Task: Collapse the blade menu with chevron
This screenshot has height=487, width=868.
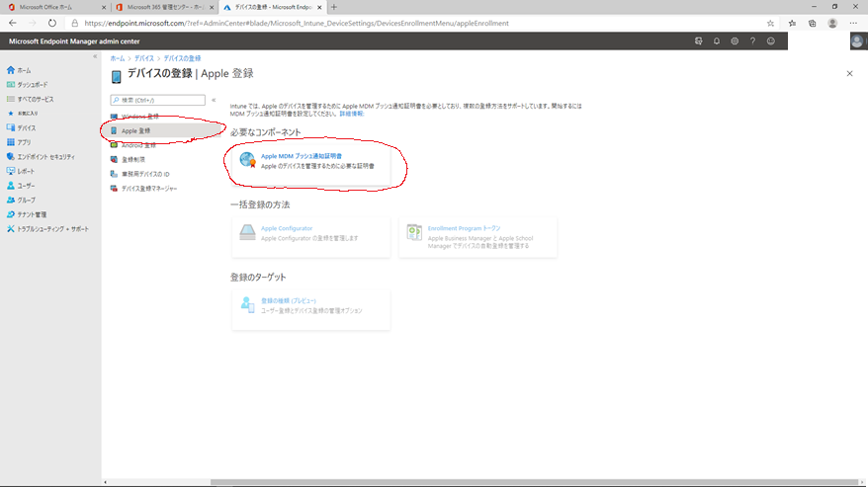Action: pos(214,100)
